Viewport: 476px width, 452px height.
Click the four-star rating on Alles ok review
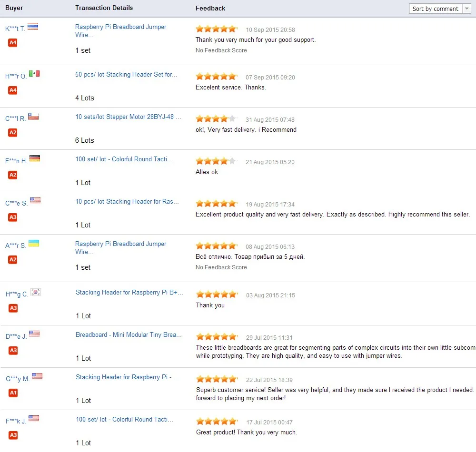pyautogui.click(x=216, y=161)
